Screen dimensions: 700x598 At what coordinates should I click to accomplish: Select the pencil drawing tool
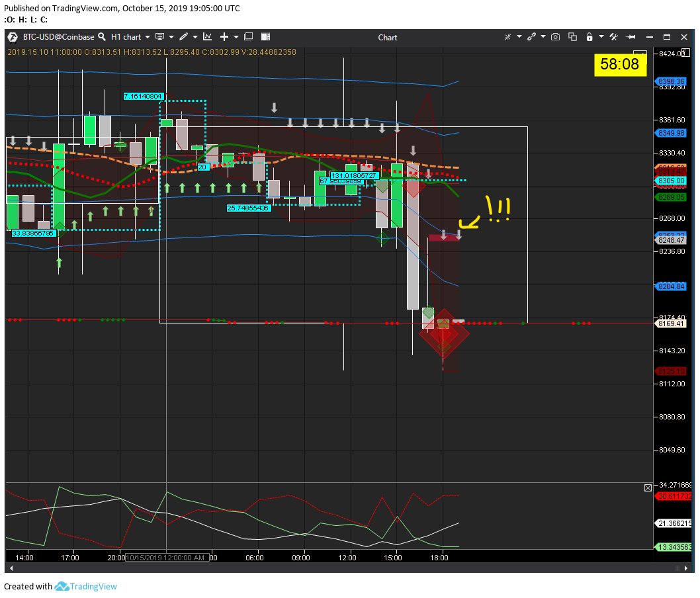coord(183,36)
